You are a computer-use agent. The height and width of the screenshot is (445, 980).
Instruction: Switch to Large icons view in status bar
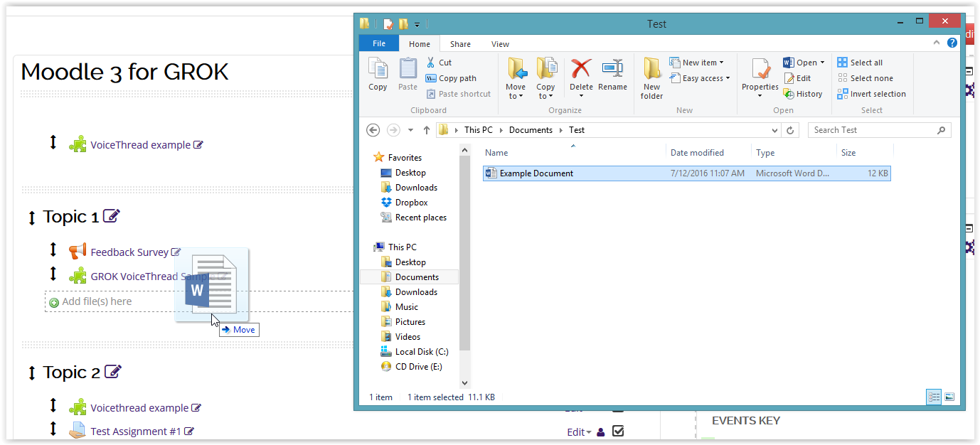pos(949,397)
